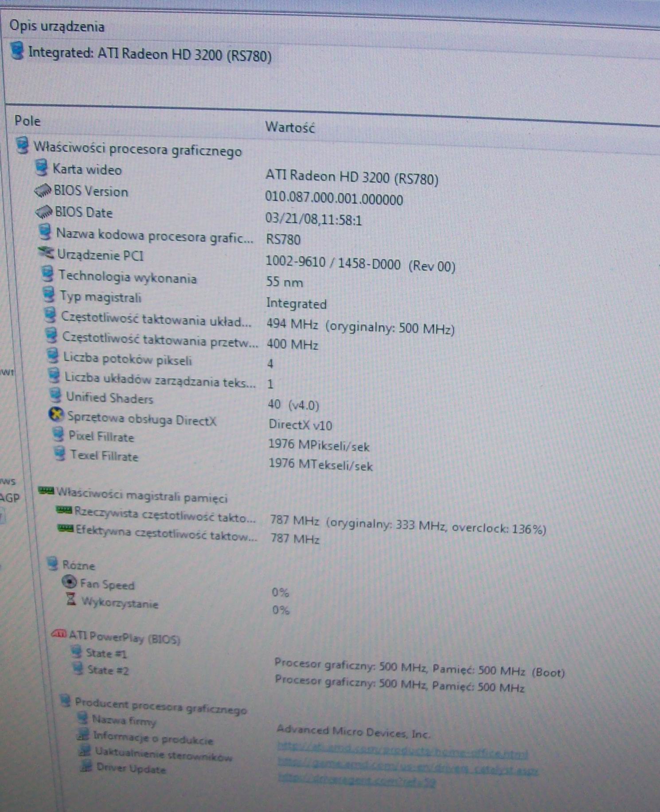Click icon beside State #2
The width and height of the screenshot is (660, 812).
pos(78,668)
